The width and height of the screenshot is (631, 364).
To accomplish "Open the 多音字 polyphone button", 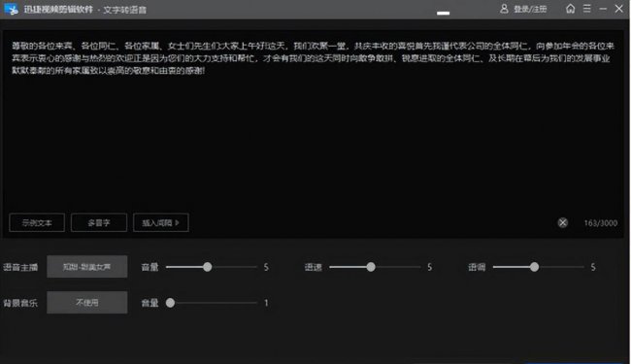I will tap(99, 222).
